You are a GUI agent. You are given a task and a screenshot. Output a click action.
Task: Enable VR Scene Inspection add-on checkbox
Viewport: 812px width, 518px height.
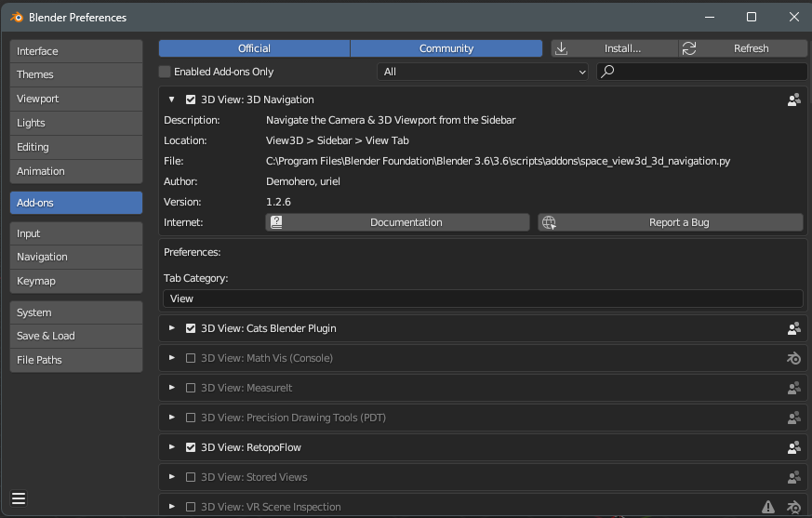point(191,507)
